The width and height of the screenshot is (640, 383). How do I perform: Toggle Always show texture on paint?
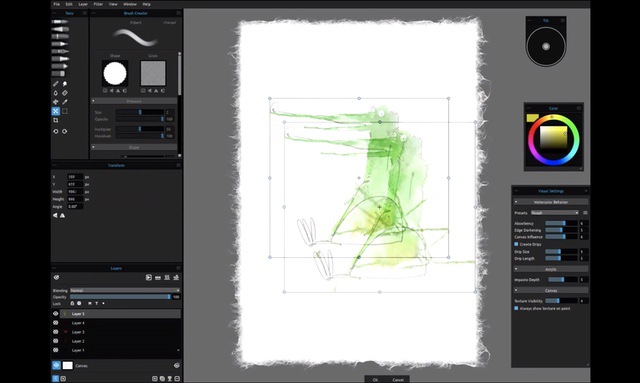tap(516, 308)
